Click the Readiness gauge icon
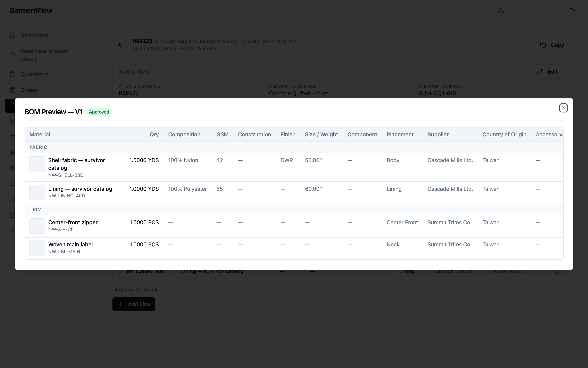This screenshot has height=368, width=588. (13, 55)
